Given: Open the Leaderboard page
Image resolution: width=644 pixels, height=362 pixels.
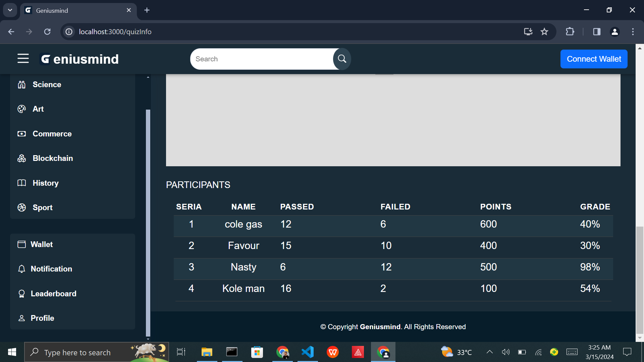Looking at the screenshot, I should [x=53, y=294].
